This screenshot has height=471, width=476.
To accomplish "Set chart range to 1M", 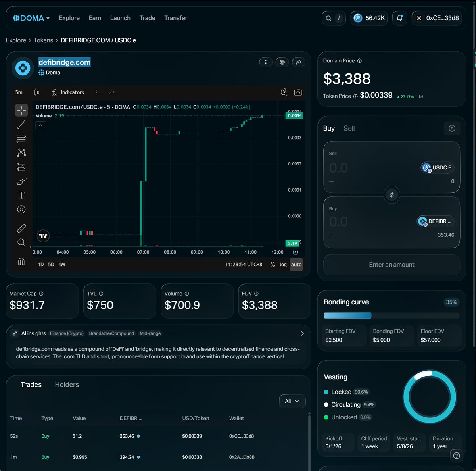I will [x=62, y=265].
